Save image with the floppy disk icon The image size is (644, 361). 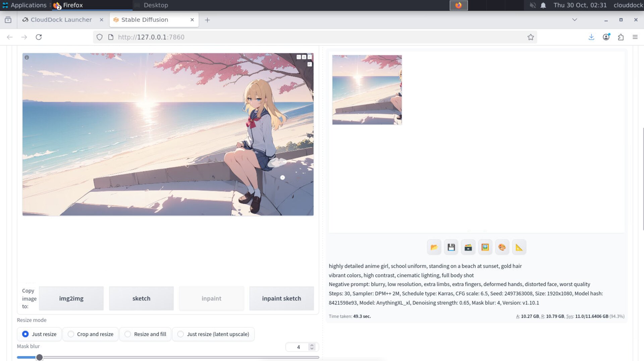[451, 247]
